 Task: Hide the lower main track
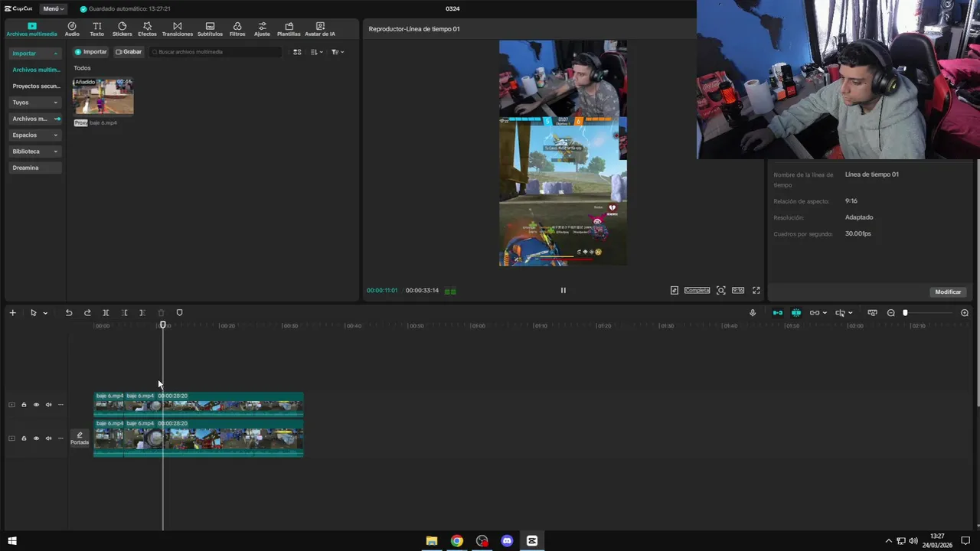pyautogui.click(x=36, y=439)
